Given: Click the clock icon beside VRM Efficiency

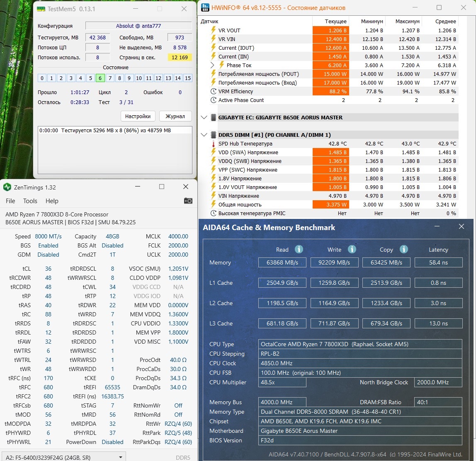Looking at the screenshot, I should [214, 91].
